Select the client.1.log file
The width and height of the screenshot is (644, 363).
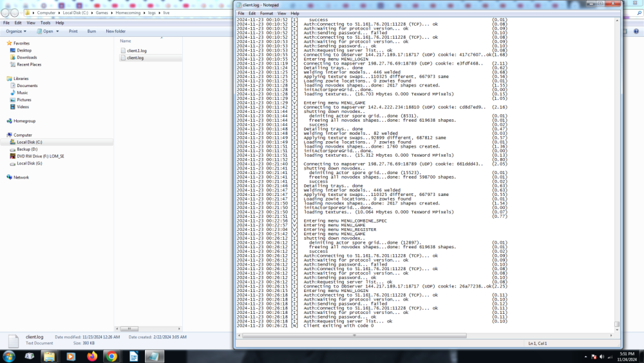[x=136, y=50]
